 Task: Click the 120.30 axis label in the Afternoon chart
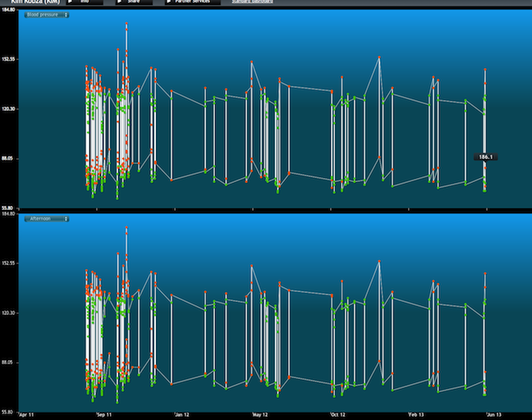tap(10, 313)
